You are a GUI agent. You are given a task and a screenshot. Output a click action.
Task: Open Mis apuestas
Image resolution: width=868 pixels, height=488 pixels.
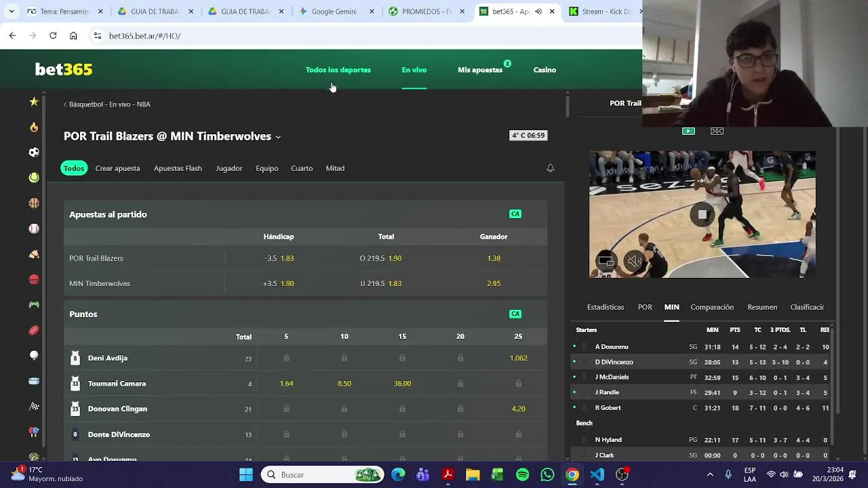click(480, 70)
